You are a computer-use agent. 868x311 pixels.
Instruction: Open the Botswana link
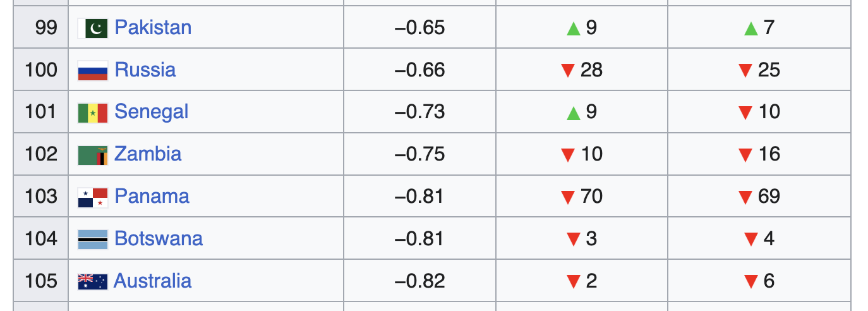click(x=159, y=239)
